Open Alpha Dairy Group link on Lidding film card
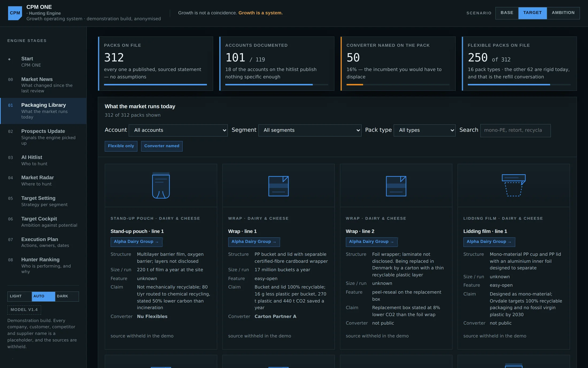The image size is (588, 368). pyautogui.click(x=489, y=242)
